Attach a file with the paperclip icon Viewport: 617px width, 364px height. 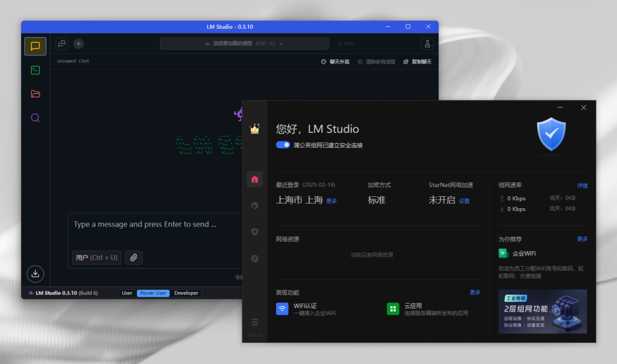134,258
